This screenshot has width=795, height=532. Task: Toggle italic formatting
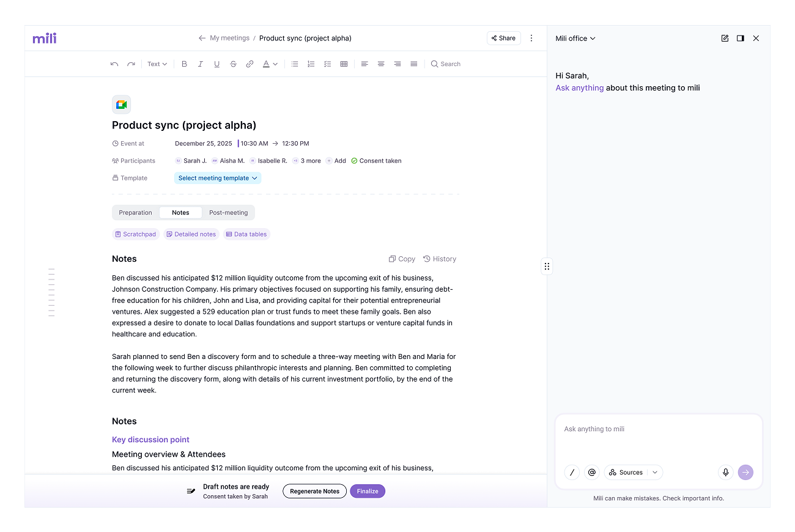(200, 64)
